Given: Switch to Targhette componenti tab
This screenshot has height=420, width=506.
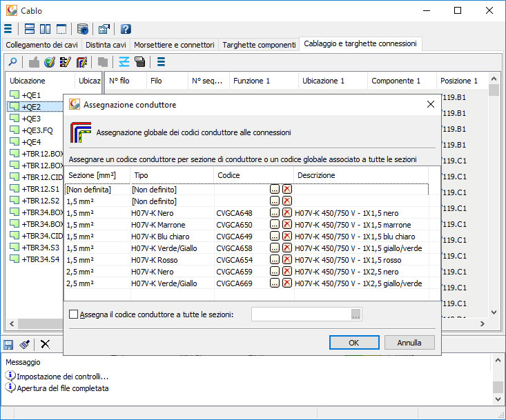Looking at the screenshot, I should point(259,45).
